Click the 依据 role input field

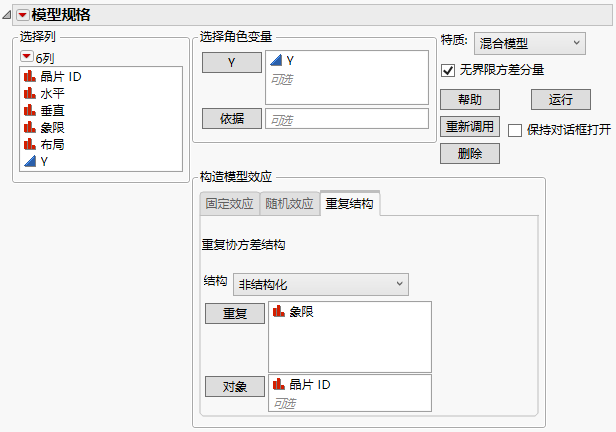click(x=345, y=119)
